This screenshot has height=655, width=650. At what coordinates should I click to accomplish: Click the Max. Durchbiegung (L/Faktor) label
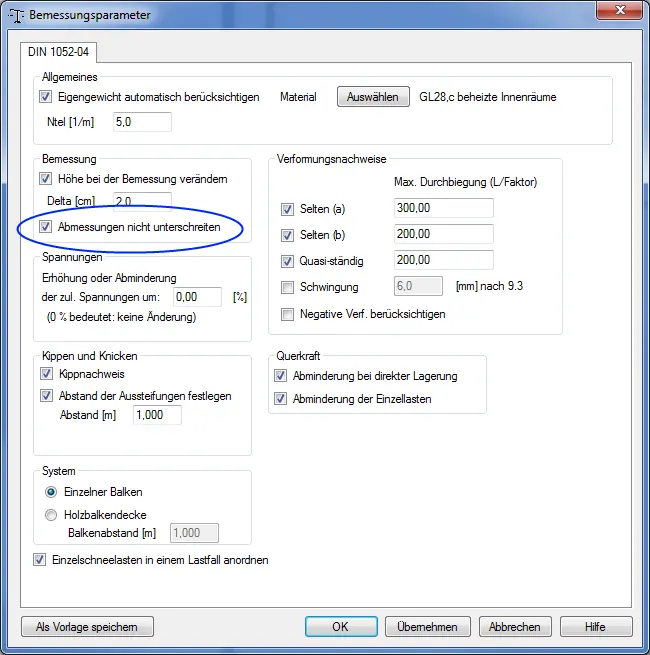465,182
